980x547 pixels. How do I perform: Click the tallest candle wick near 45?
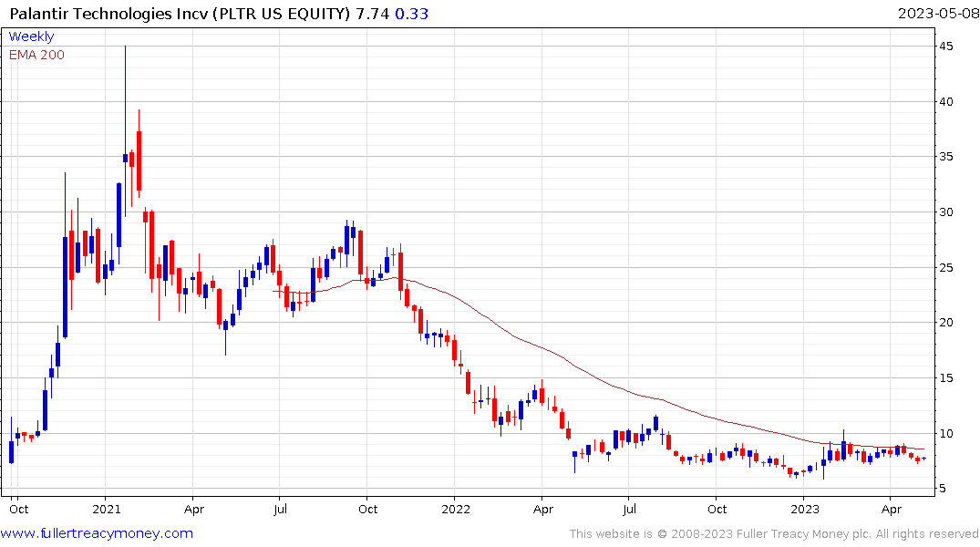125,131
